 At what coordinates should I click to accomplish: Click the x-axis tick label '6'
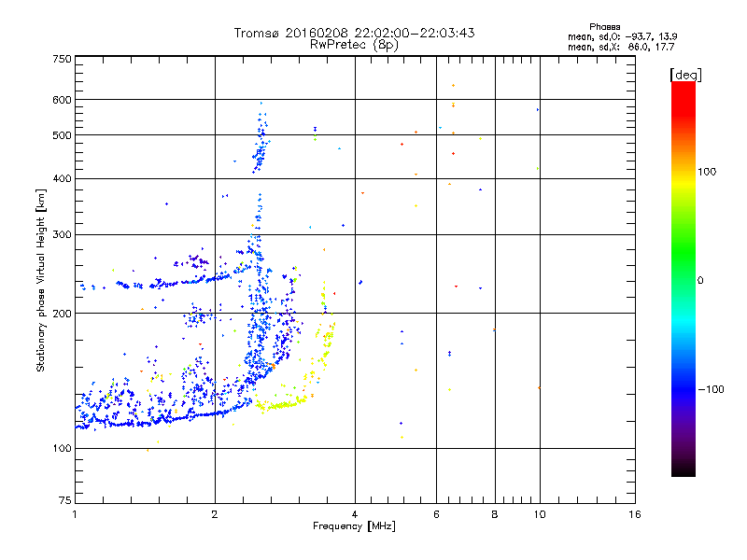point(436,514)
